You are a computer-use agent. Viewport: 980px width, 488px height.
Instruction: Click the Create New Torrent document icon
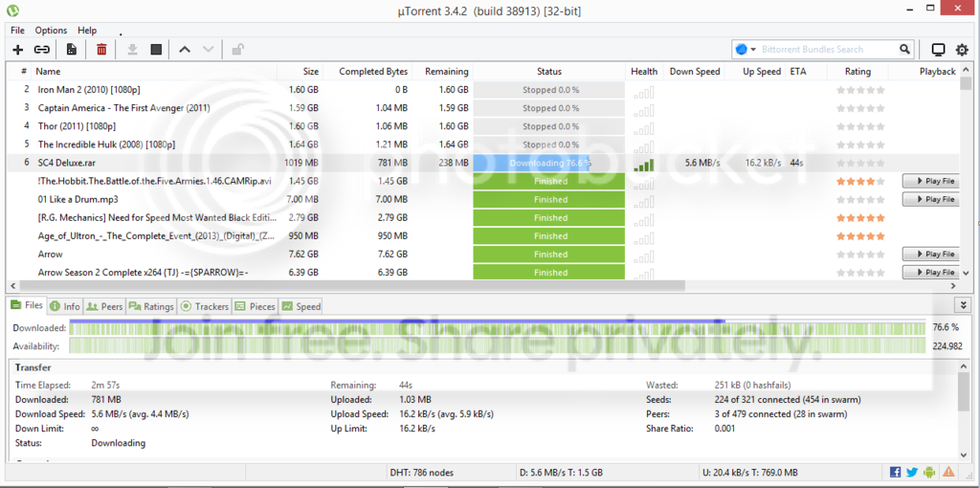[x=71, y=50]
